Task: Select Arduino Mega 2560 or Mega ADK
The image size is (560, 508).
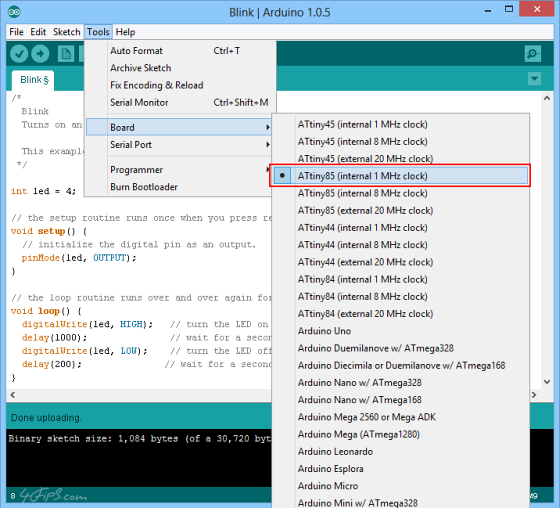Action: pyautogui.click(x=400, y=417)
